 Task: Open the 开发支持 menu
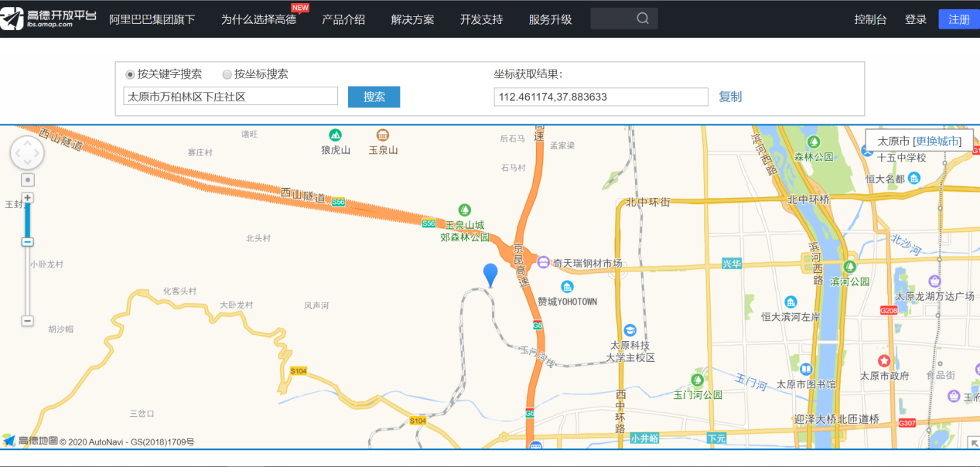click(x=481, y=19)
